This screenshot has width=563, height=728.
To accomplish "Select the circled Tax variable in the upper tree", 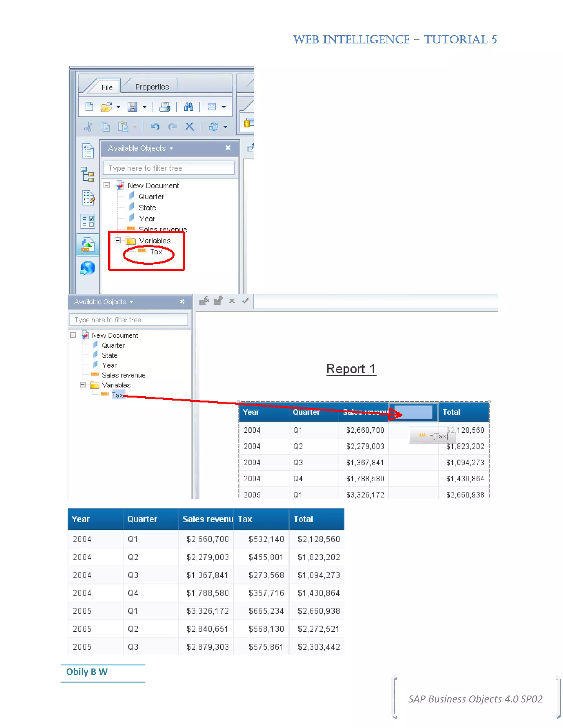I will (156, 252).
